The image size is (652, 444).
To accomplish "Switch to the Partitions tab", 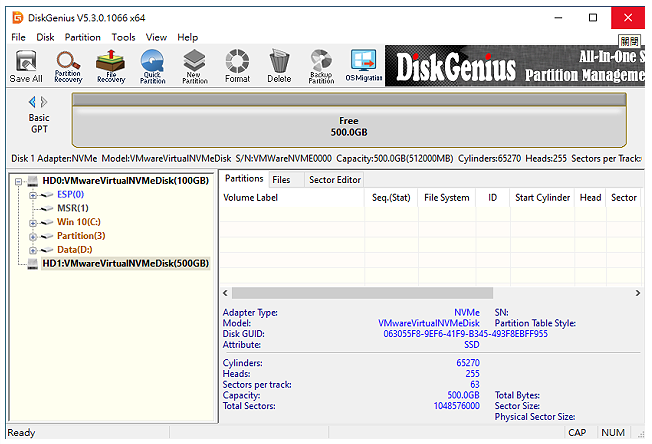I will coord(244,179).
